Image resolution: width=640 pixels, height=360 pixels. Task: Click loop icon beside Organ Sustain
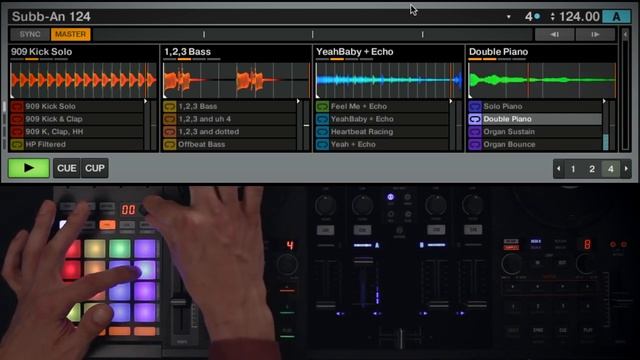click(475, 132)
